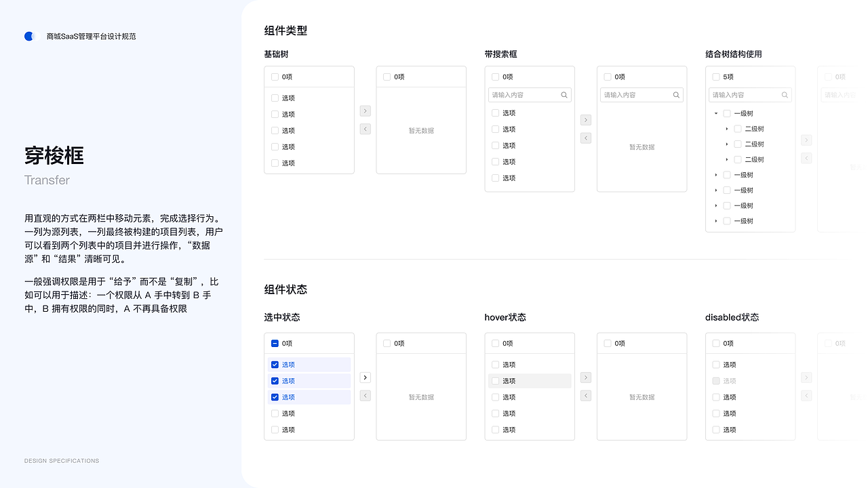Toggle the 5项 select-all checkbox
868x488 pixels.
(x=716, y=77)
